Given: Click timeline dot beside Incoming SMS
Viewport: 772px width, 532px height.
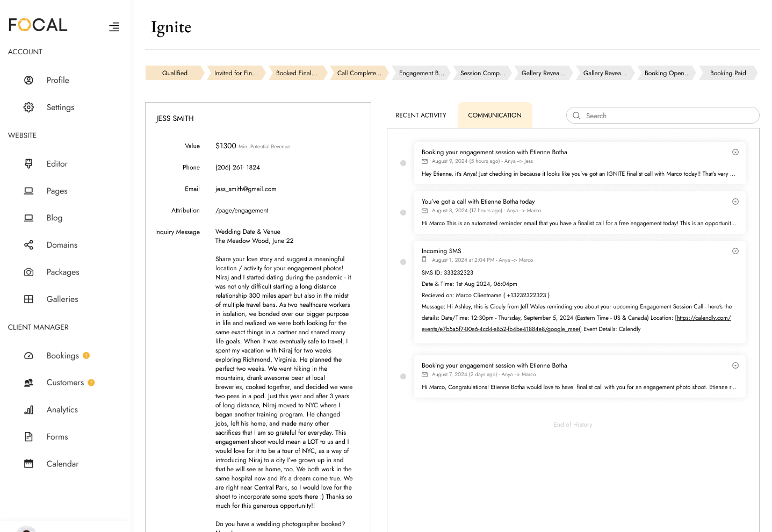Looking at the screenshot, I should (403, 262).
